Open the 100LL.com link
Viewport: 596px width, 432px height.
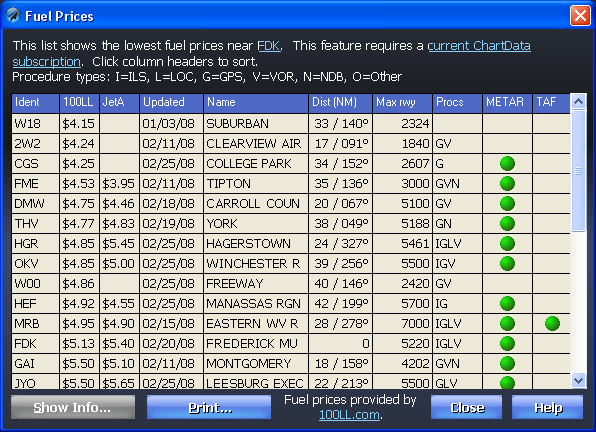click(x=349, y=415)
